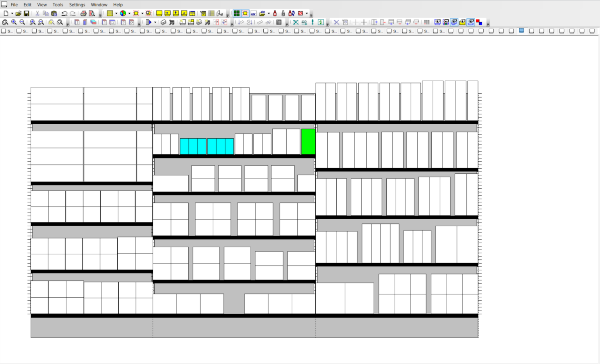This screenshot has height=364, width=600.
Task: Click the Save disk icon
Action: coord(27,13)
